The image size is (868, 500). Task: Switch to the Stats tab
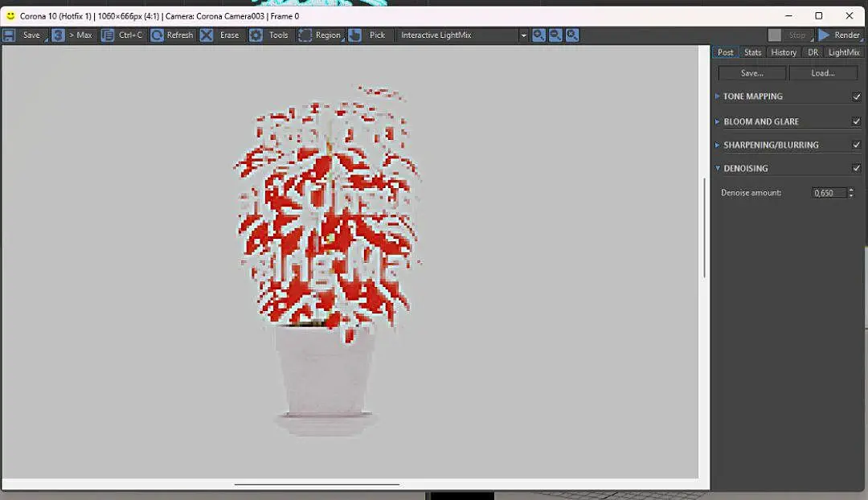[752, 52]
